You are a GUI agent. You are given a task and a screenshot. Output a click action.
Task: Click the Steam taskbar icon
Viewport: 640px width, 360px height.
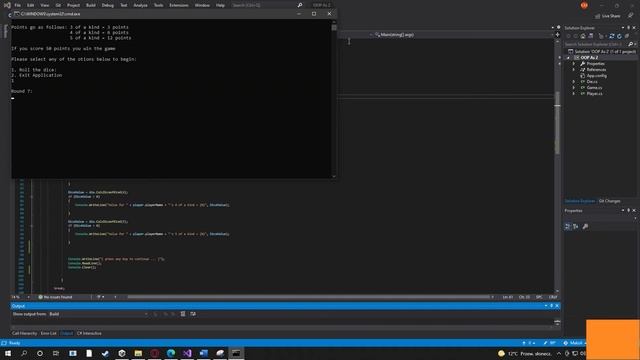pos(105,353)
